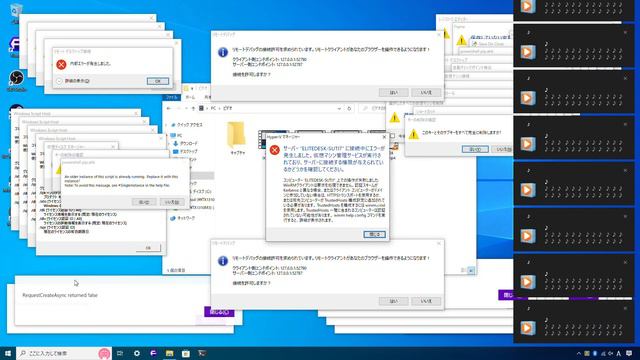This screenshot has height=360, width=640.
Task: Click purple 閉じる button in RequestCreateAsync dialog
Action: click(219, 312)
